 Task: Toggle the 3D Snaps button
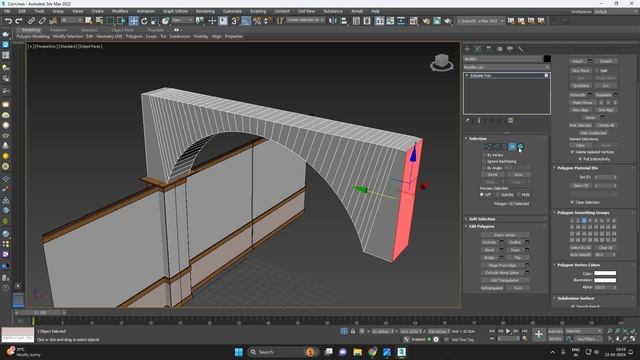coord(235,20)
